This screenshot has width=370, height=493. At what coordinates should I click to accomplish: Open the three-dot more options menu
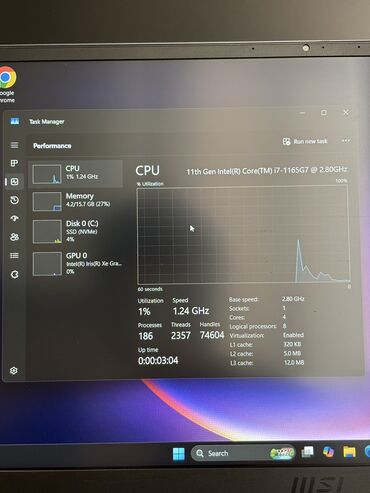[x=346, y=141]
